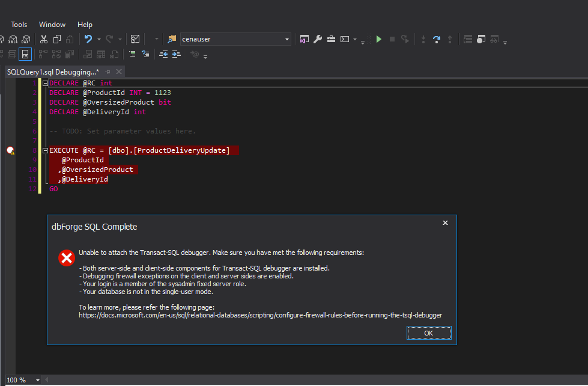Screen dimensions: 588x386
Task: Click the XMLA query icon
Action: coord(12,39)
